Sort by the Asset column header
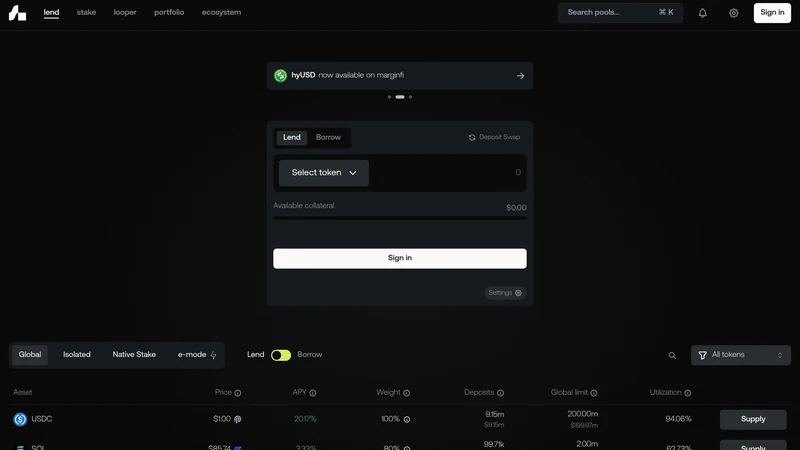The width and height of the screenshot is (800, 450). (x=22, y=392)
